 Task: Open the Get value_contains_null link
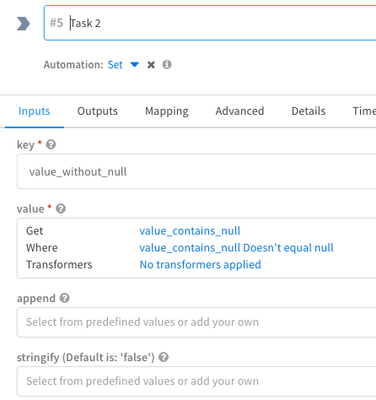point(190,231)
